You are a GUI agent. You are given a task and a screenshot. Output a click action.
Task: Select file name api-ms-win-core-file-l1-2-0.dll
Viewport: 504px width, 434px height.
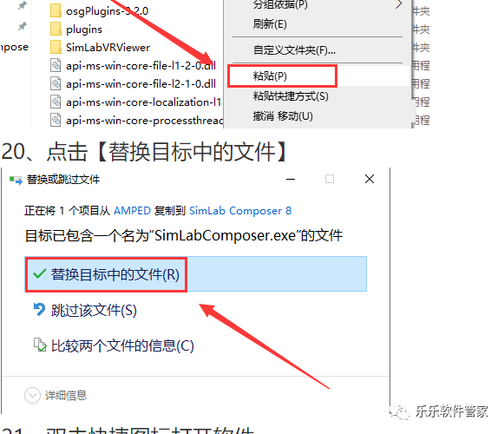[x=141, y=66]
